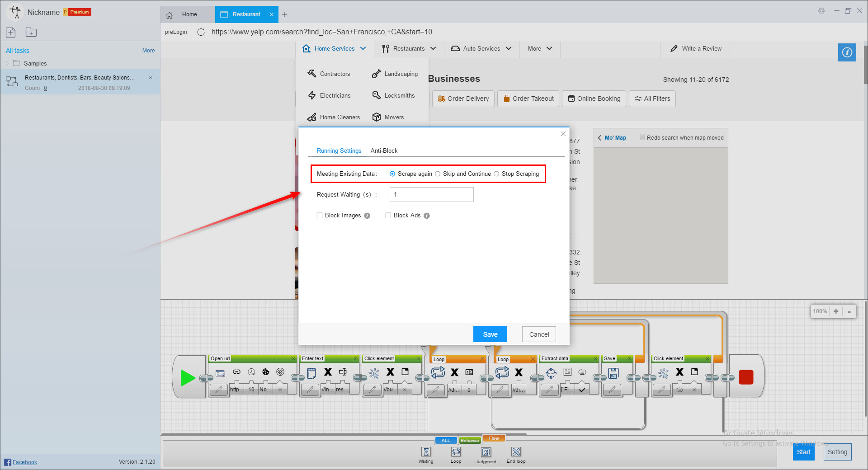
Task: Click the Waiting hourglass icon in bottom toolbar
Action: (425, 452)
